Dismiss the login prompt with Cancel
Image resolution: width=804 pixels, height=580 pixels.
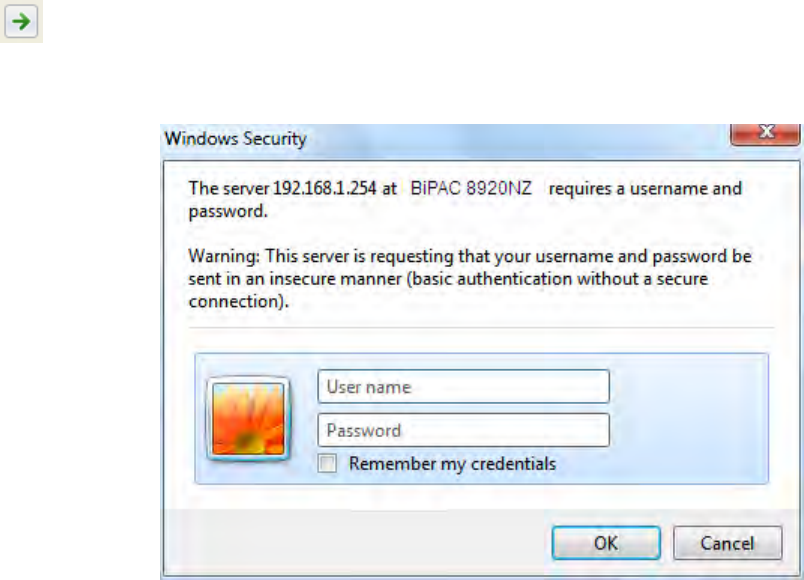[x=728, y=543]
